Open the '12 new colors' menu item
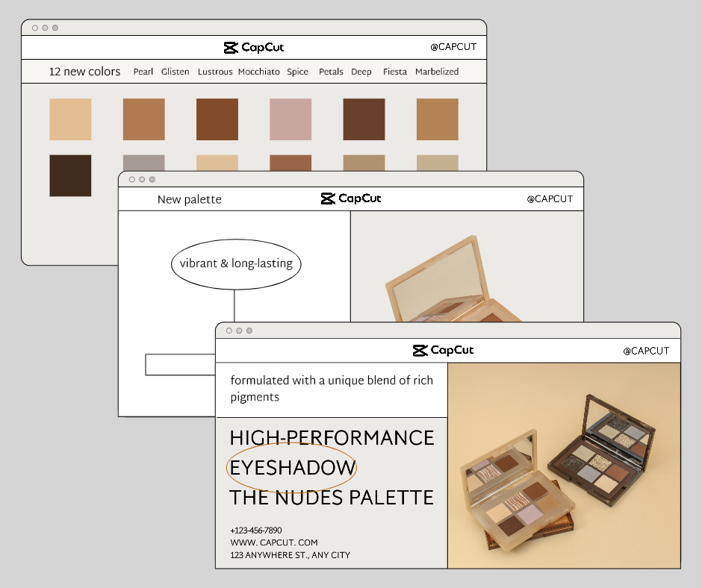 coord(84,71)
